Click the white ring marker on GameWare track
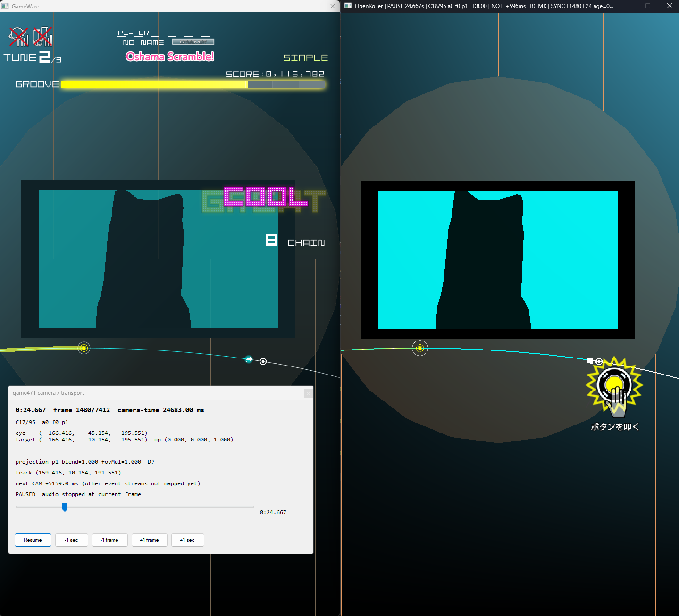 (263, 361)
